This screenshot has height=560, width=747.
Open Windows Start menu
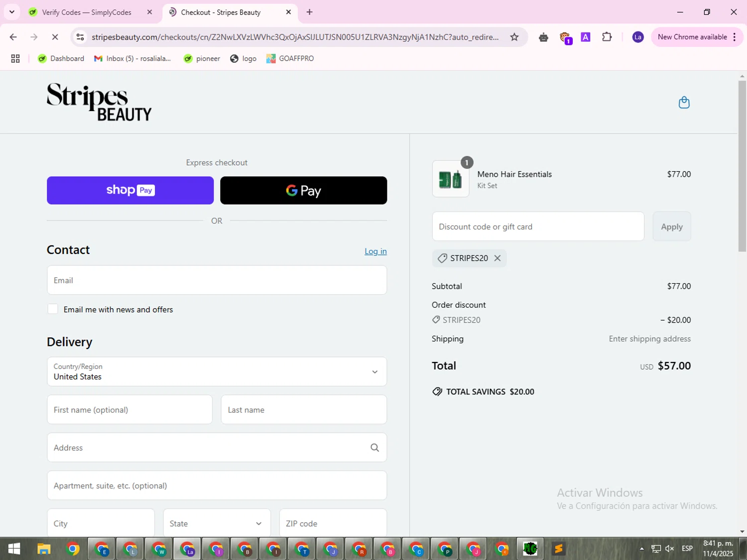pos(14,549)
